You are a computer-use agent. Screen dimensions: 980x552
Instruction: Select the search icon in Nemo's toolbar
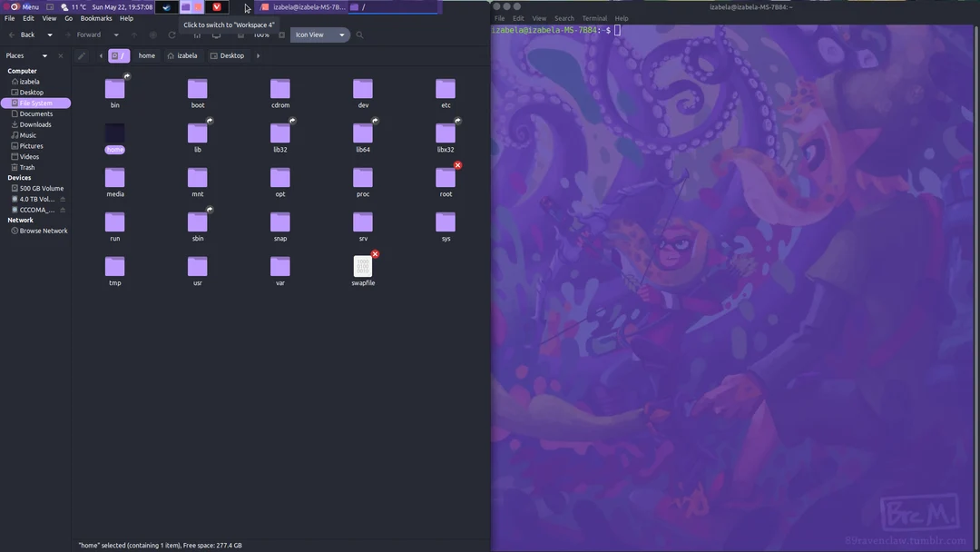[x=359, y=34]
